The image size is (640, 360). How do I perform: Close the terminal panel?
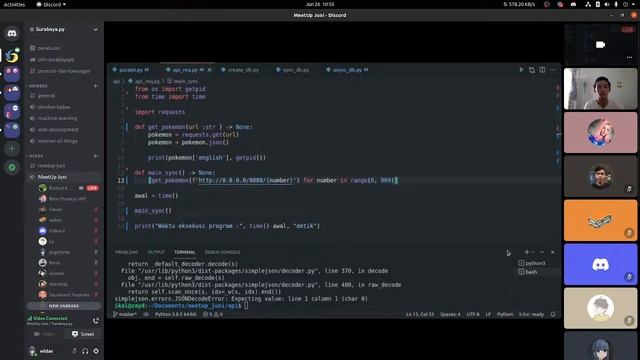point(553,252)
